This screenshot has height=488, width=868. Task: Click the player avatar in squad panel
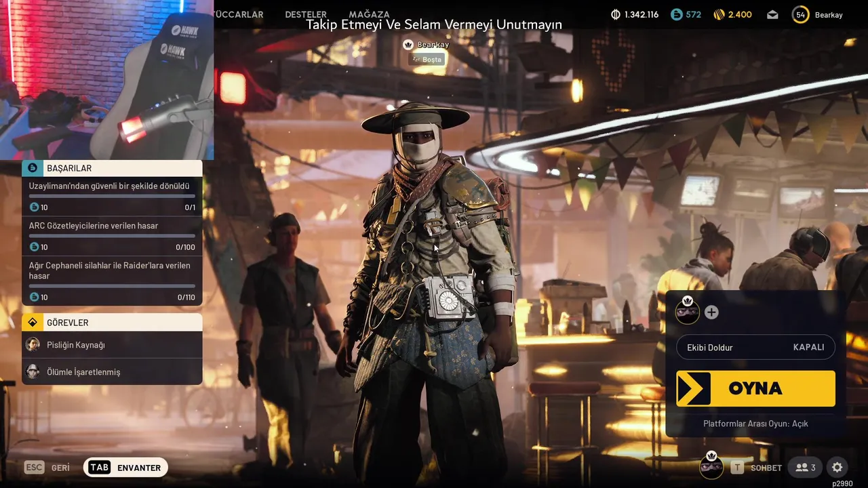(x=688, y=310)
